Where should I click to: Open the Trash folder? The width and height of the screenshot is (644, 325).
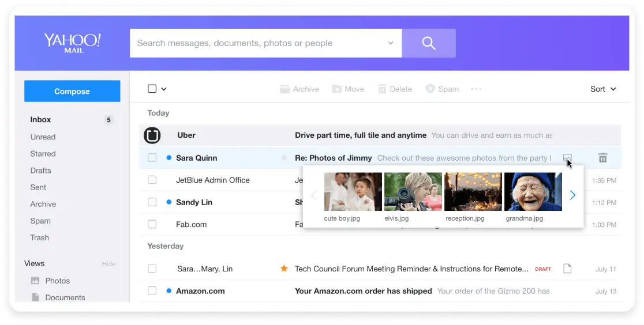pos(39,237)
